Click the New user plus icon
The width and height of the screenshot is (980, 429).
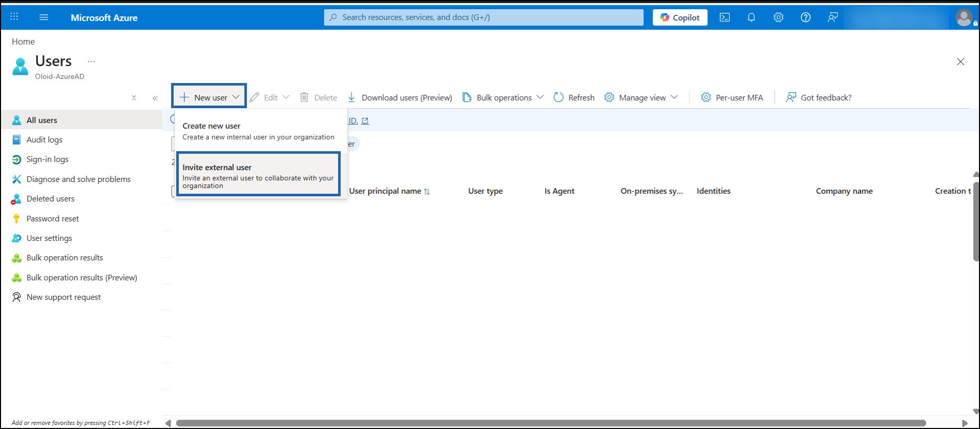pyautogui.click(x=184, y=97)
